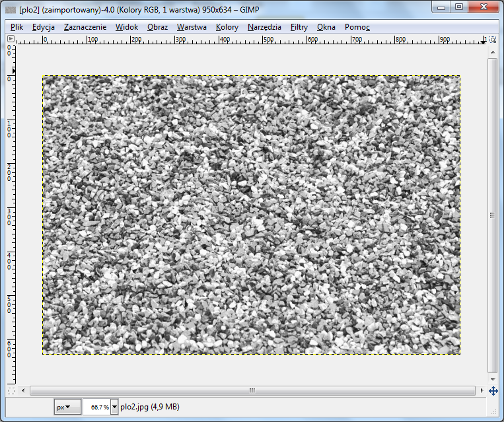This screenshot has width=504, height=422.
Task: Close the GIMP window
Action: tap(484, 7)
